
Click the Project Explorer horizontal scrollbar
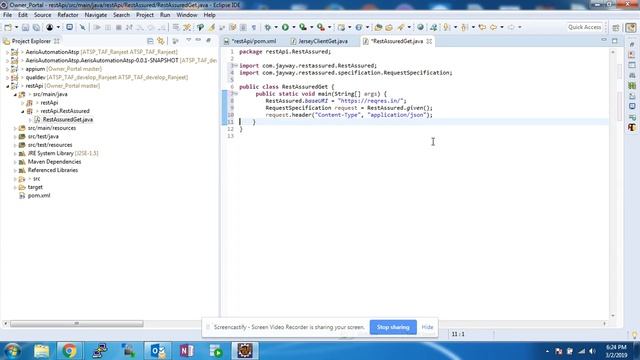(77, 324)
